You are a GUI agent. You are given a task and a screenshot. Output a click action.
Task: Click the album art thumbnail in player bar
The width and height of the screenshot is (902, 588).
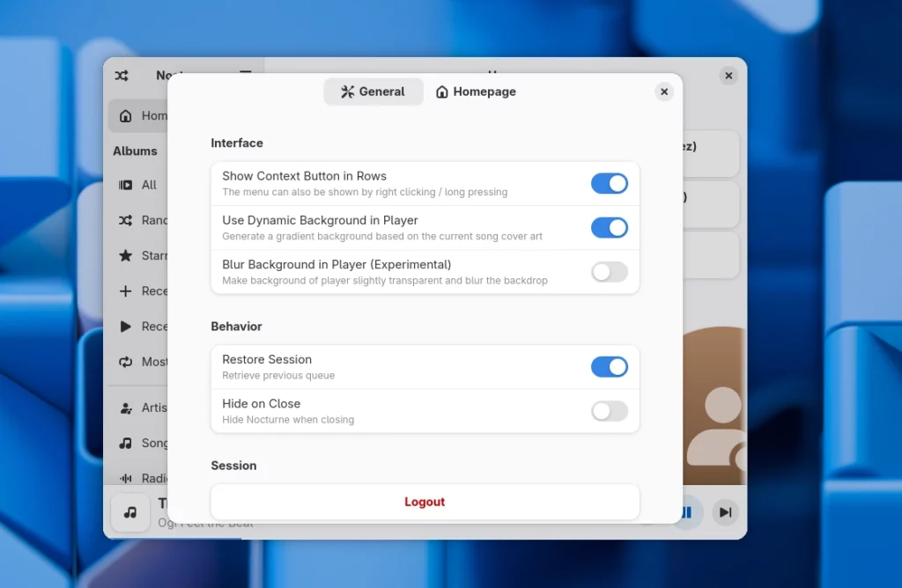point(130,512)
